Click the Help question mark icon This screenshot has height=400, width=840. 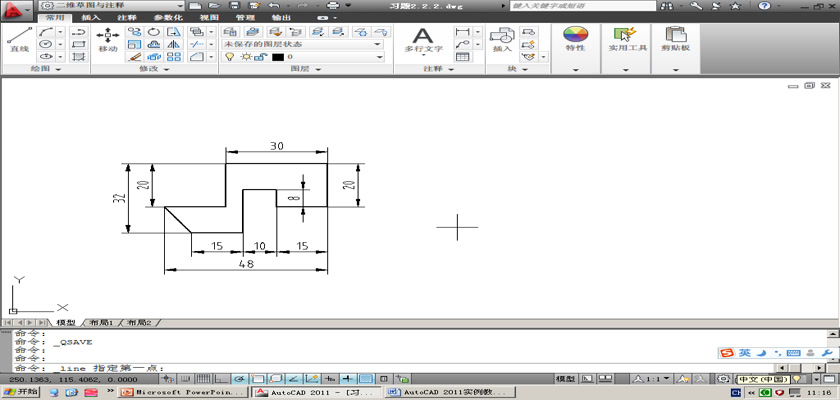tap(763, 5)
